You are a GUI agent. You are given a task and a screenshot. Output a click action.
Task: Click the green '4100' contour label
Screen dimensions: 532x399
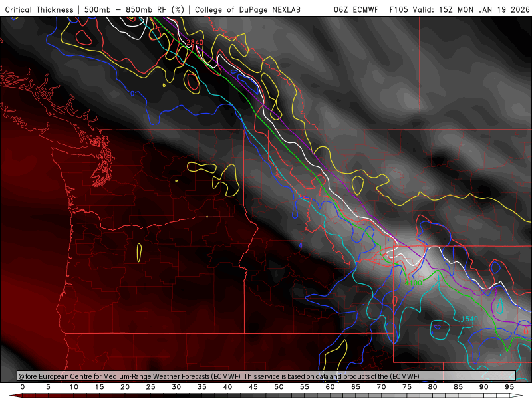[414, 283]
